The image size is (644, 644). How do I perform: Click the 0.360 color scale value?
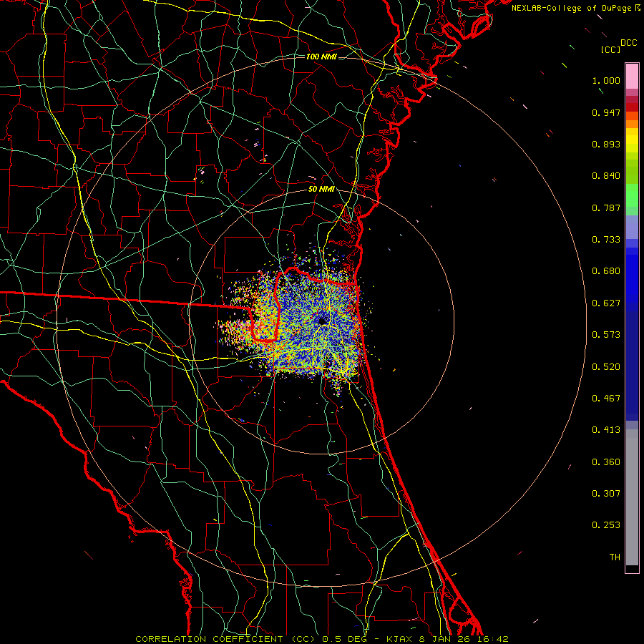(606, 462)
